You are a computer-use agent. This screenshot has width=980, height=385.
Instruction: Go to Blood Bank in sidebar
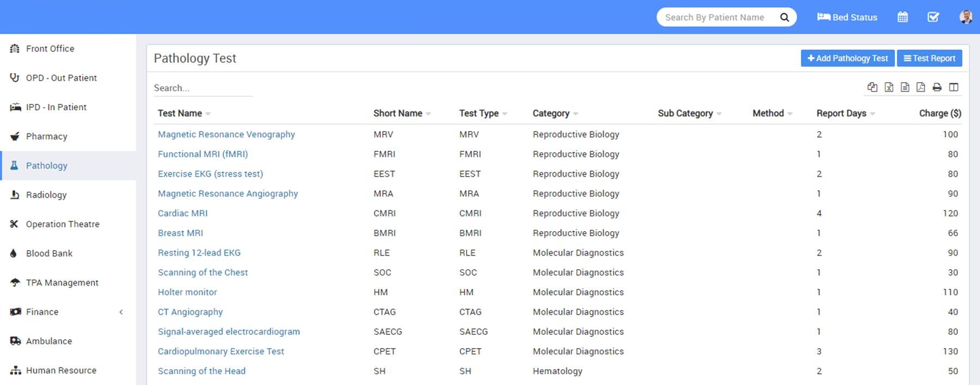click(49, 253)
